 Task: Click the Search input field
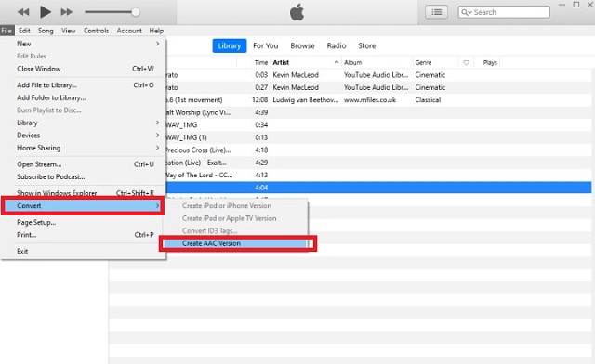[504, 12]
